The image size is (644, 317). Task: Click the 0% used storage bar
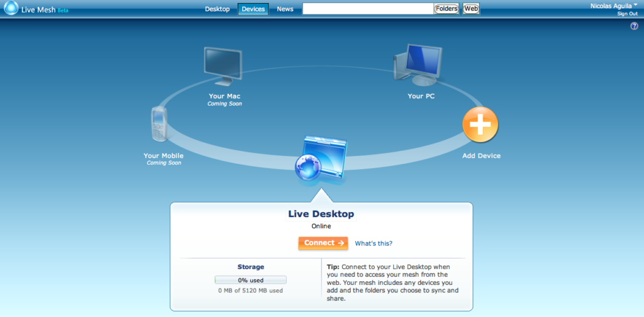(250, 281)
